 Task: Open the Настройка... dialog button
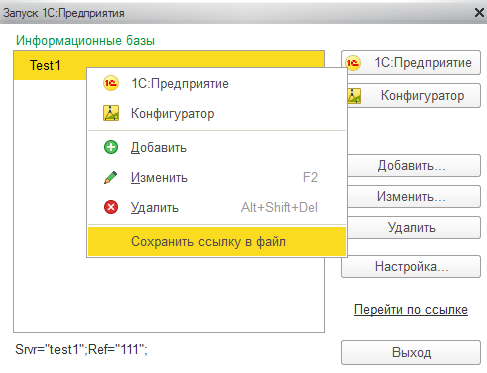(x=411, y=266)
